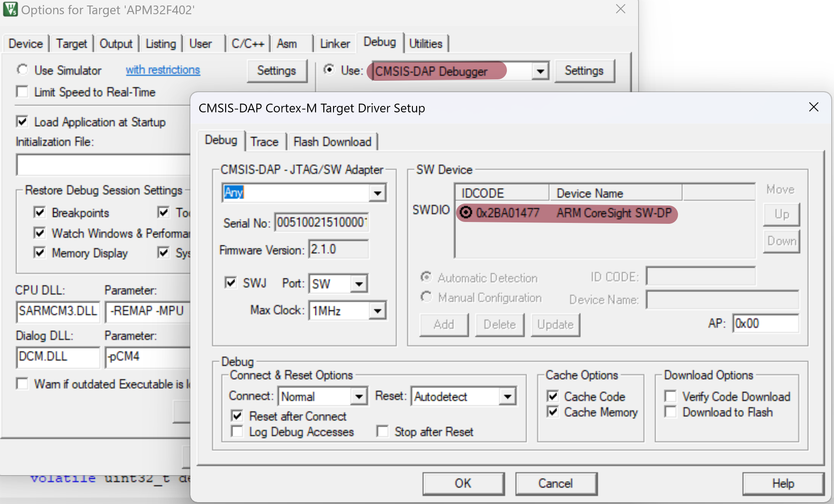Select the Use Simulator radio button
This screenshot has width=834, height=504.
[x=22, y=70]
